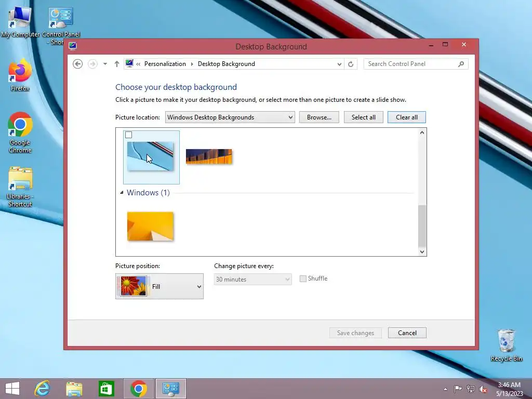Click the wallpaper list scroll up arrow

click(x=422, y=132)
